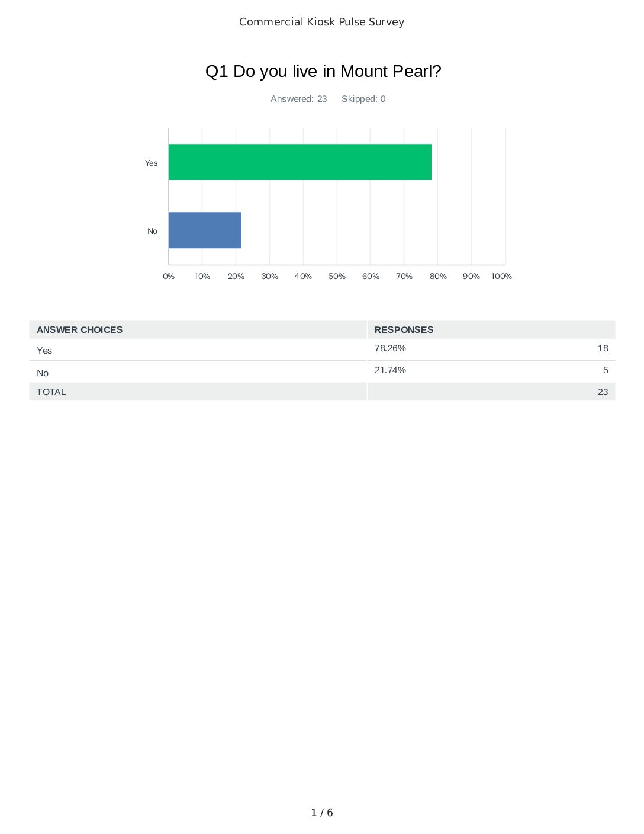Click the 78.26% value in table

tap(390, 348)
